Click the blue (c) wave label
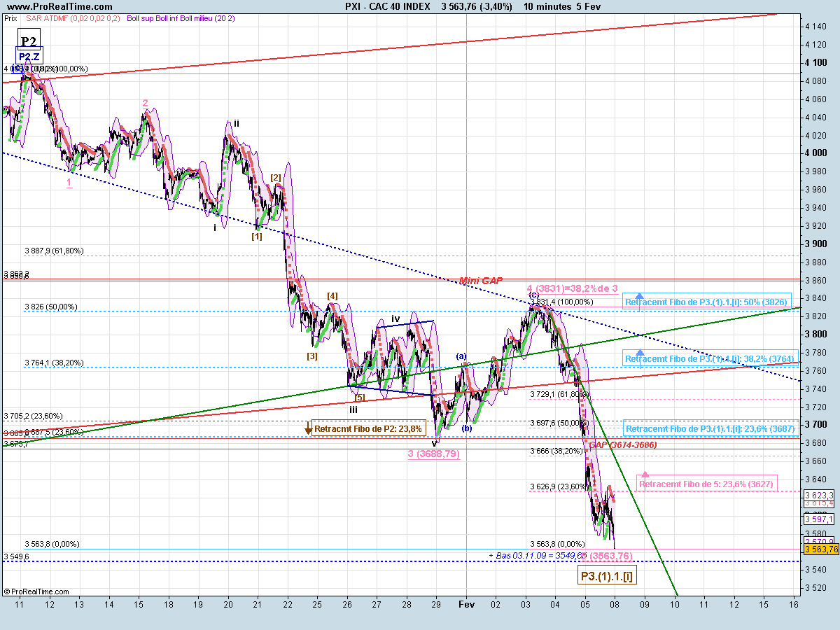Image resolution: width=840 pixels, height=630 pixels. [x=533, y=295]
